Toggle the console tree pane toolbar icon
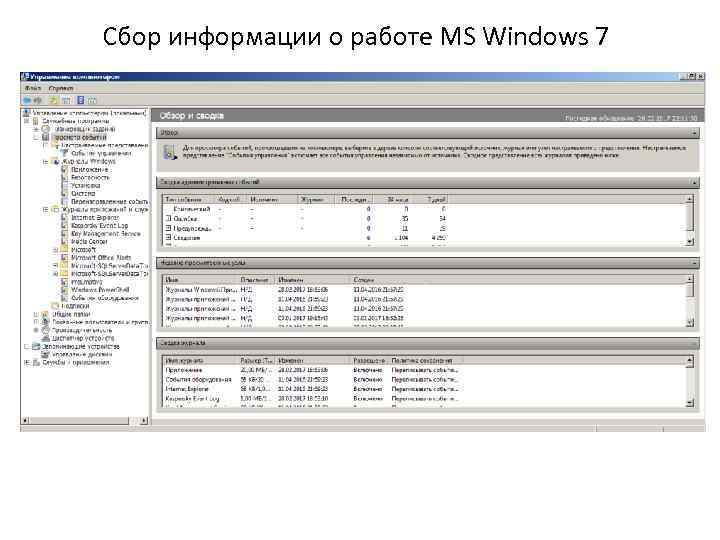Viewport: 720px width, 540px height. click(66, 100)
